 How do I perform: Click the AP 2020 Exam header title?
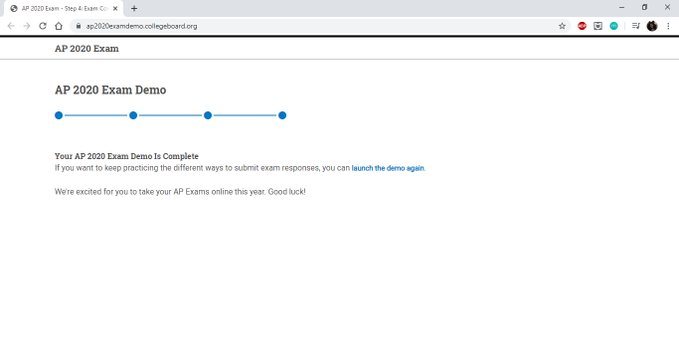(x=87, y=48)
